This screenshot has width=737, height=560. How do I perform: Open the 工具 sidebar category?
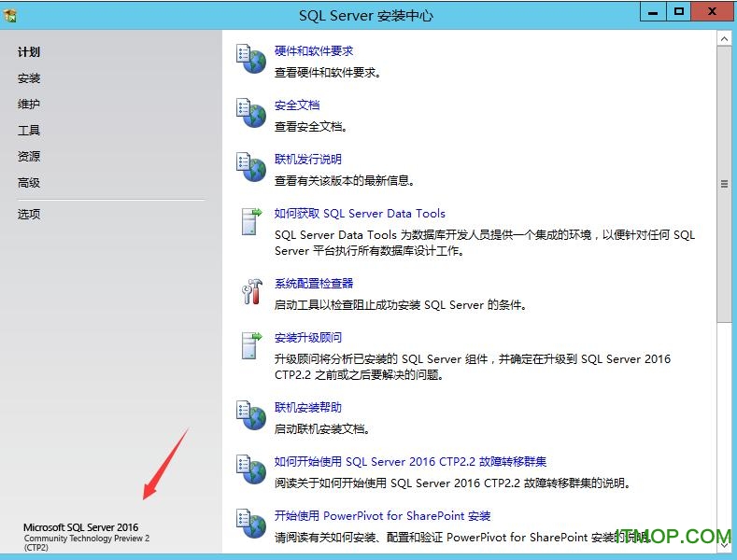[29, 131]
